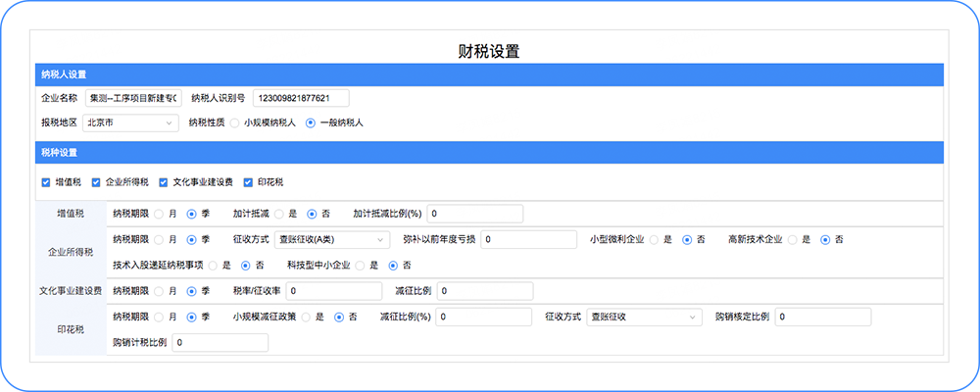Choose 是 for 加计抵减
The height and width of the screenshot is (392, 980).
coord(278,214)
